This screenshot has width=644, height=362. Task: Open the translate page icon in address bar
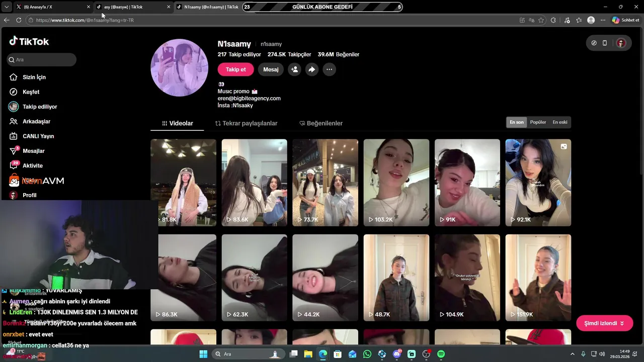pyautogui.click(x=531, y=20)
